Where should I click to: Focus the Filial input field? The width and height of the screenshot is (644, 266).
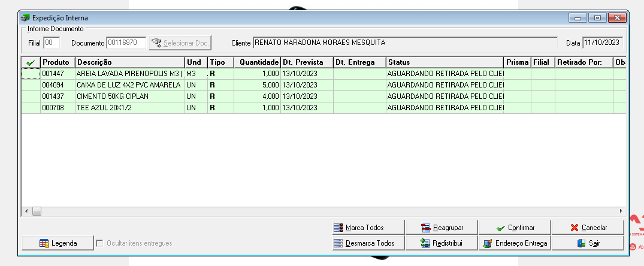coord(52,43)
